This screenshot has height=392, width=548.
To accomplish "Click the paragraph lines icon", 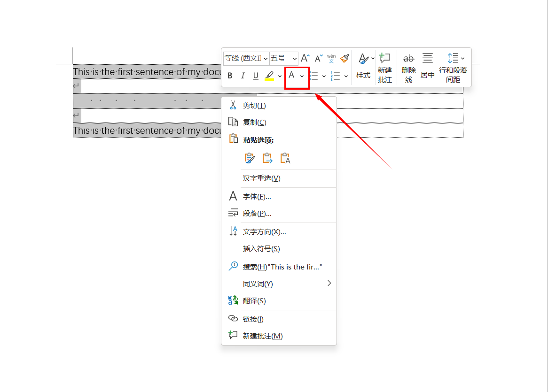I will pos(233,213).
